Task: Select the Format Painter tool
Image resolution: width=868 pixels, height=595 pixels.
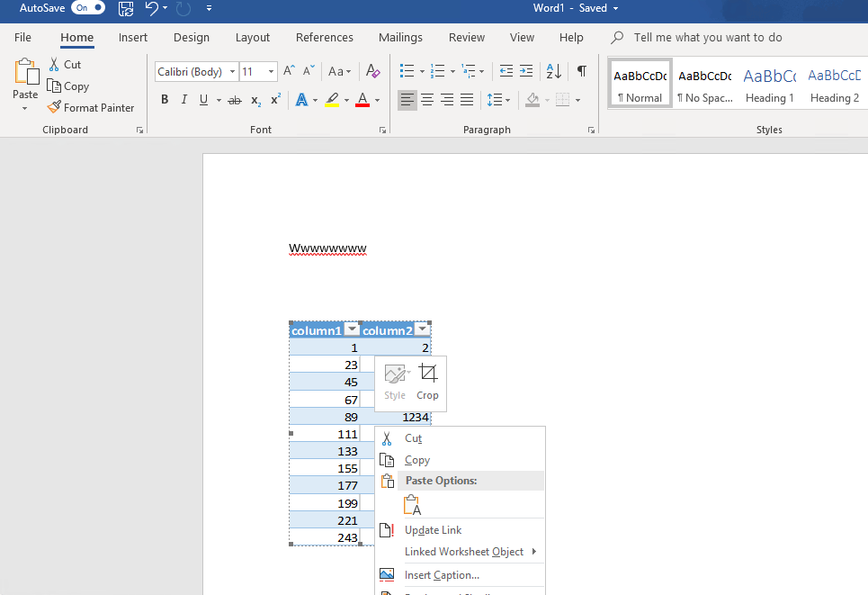Action: pyautogui.click(x=91, y=107)
